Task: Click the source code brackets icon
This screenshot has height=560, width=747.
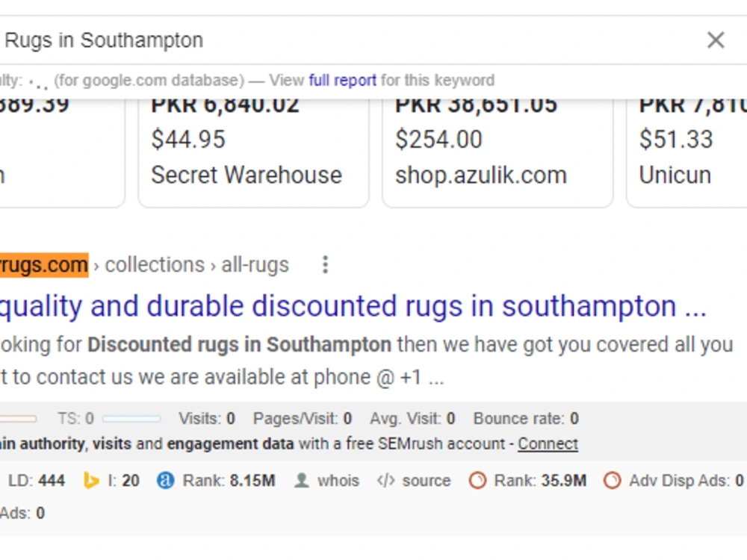Action: (x=385, y=480)
